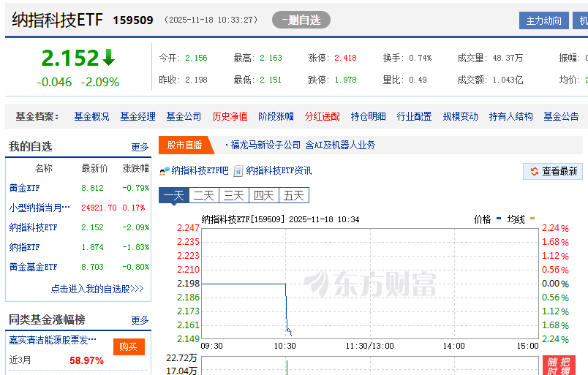Open 纳指科技ETF in watchlist
Viewport: 588px width, 375px height.
34,227
